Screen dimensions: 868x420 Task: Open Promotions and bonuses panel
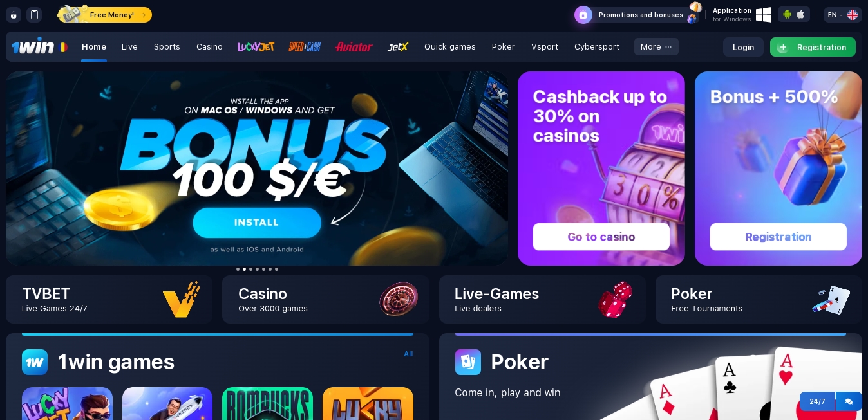point(637,15)
